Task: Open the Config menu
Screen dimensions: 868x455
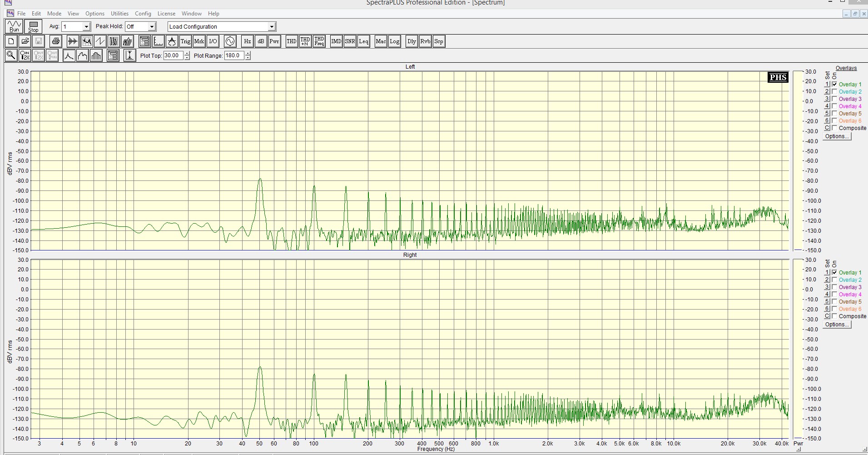Action: coord(143,14)
